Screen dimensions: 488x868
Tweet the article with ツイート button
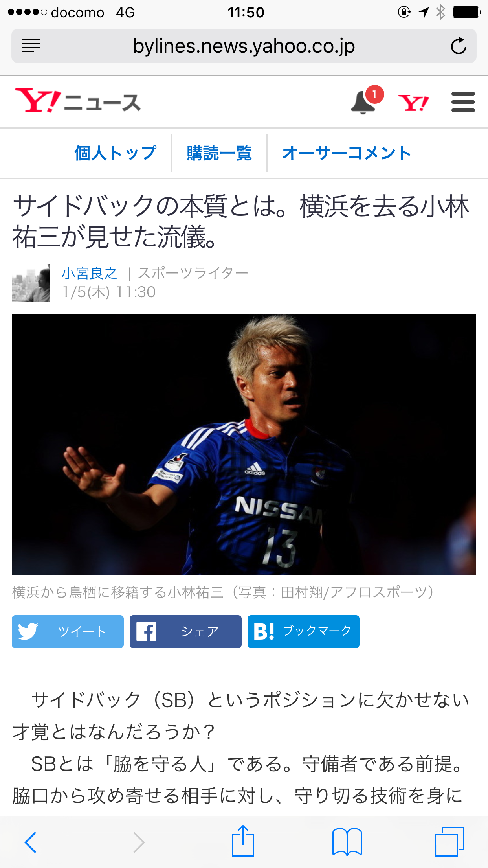[x=68, y=632]
